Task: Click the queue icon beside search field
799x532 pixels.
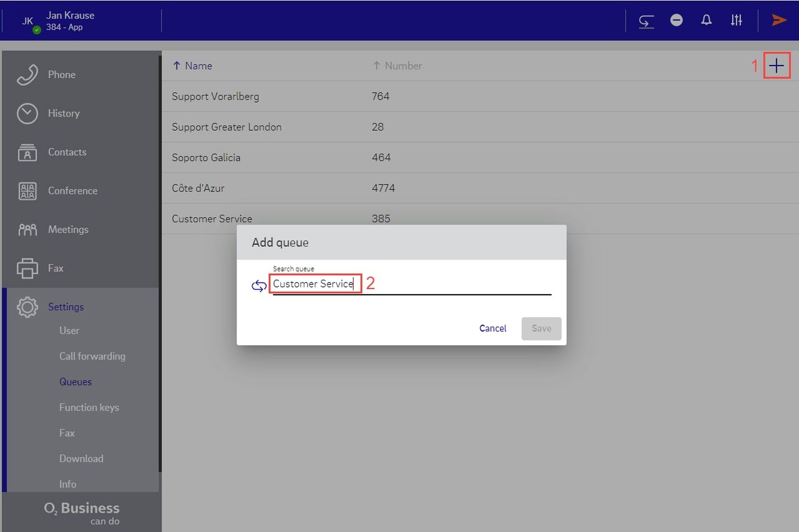Action: pyautogui.click(x=259, y=286)
